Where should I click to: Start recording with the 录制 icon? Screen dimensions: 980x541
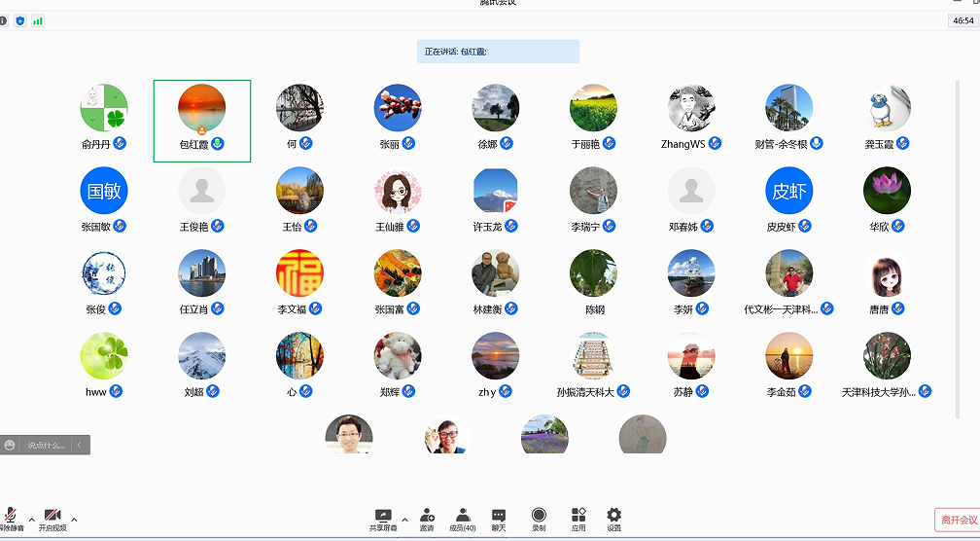coord(539,519)
